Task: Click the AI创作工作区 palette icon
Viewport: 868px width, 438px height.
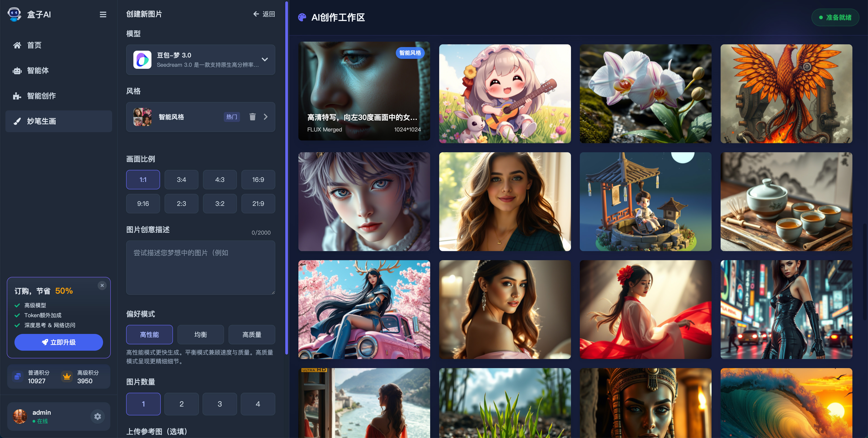Action: [302, 17]
